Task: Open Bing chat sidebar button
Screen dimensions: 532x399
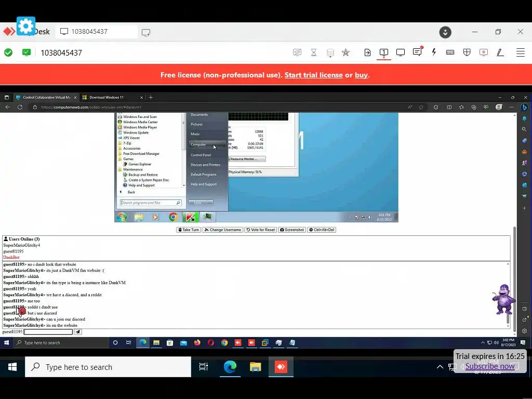Action: coord(524,107)
